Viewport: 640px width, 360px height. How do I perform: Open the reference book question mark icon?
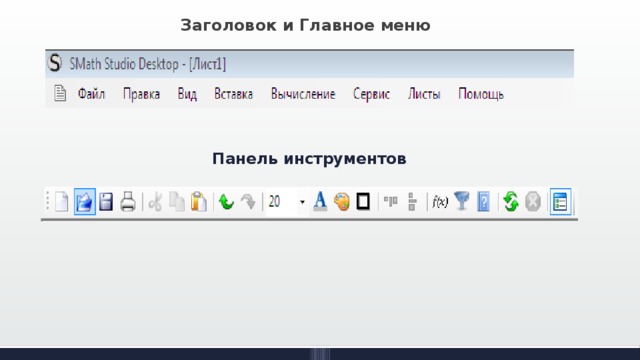(483, 202)
